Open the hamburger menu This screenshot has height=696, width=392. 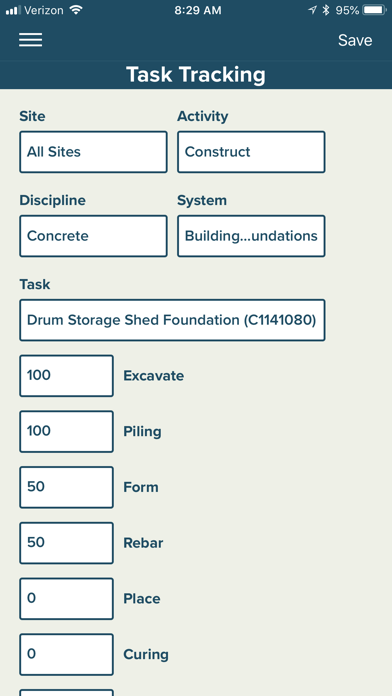31,40
